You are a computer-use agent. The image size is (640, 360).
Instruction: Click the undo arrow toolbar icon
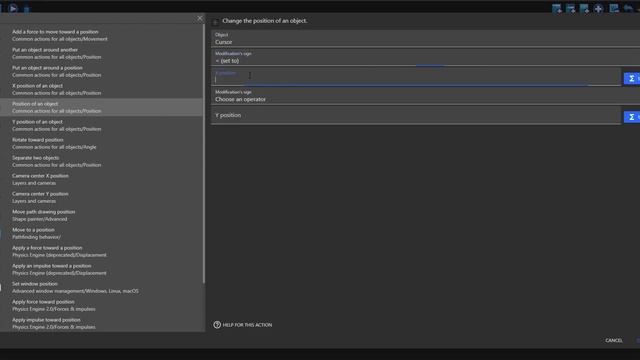click(x=628, y=9)
